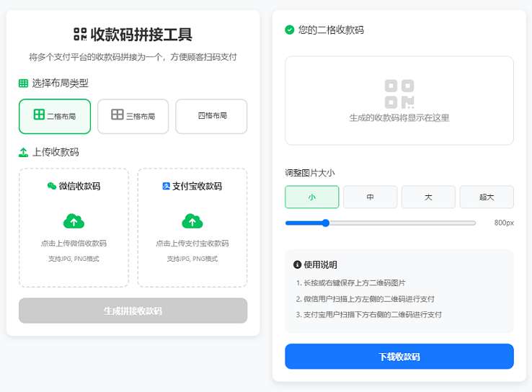The image size is (532, 392).
Task: Click the green upload icon by 上传收款码
Action: pos(23,152)
